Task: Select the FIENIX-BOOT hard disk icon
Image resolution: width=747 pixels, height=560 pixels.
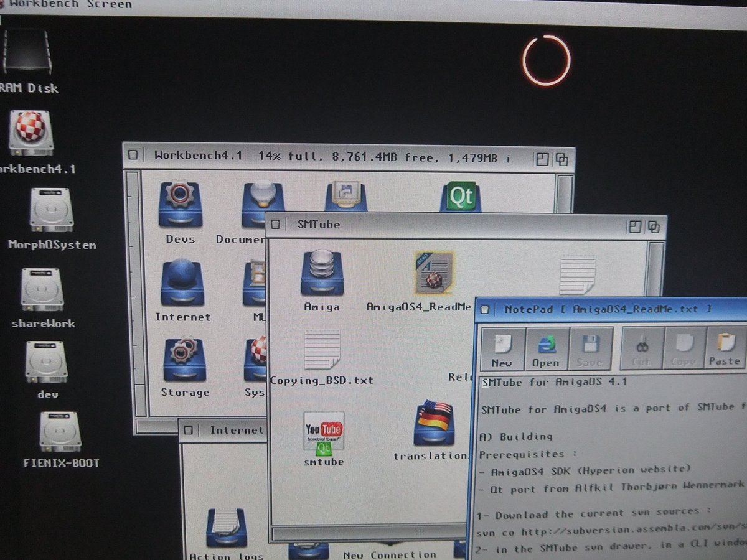Action: pos(60,432)
